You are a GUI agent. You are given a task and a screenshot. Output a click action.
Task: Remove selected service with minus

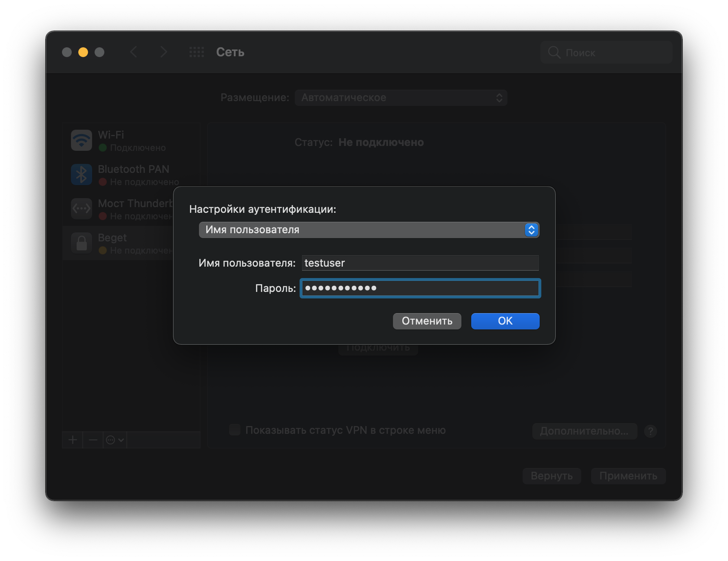click(x=93, y=440)
